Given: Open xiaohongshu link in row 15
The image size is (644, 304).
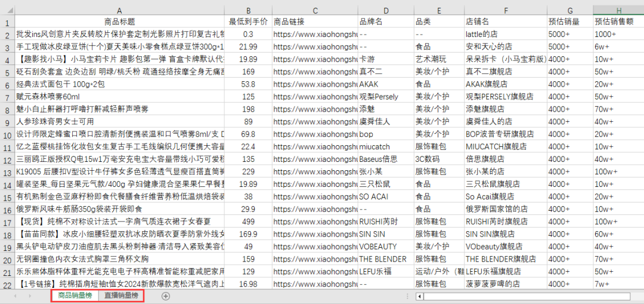Looking at the screenshot, I should pos(315,196).
